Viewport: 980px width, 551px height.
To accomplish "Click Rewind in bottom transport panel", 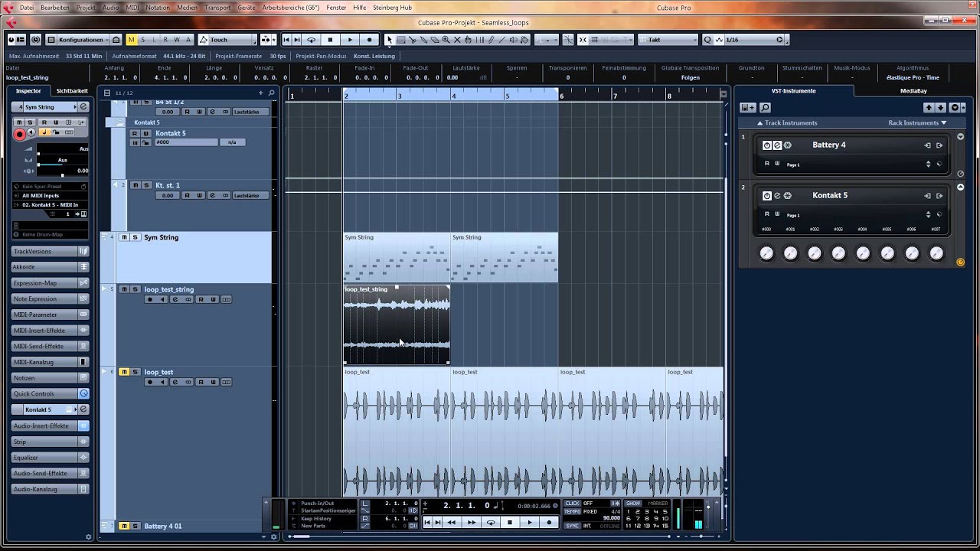I will tap(451, 522).
